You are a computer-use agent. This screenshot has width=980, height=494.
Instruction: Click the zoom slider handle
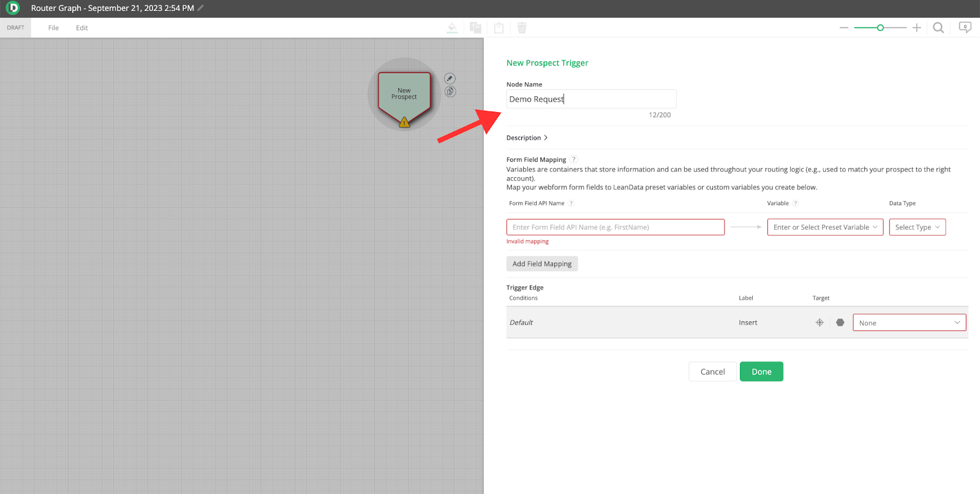coord(880,28)
